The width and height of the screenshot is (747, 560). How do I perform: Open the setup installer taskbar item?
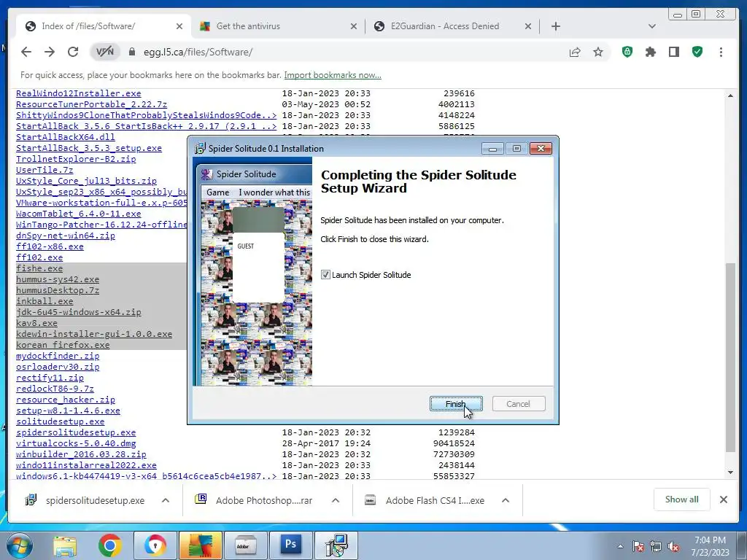point(336,545)
